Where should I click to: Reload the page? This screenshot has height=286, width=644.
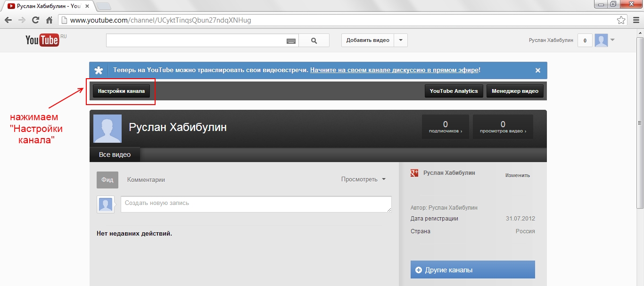tap(35, 20)
